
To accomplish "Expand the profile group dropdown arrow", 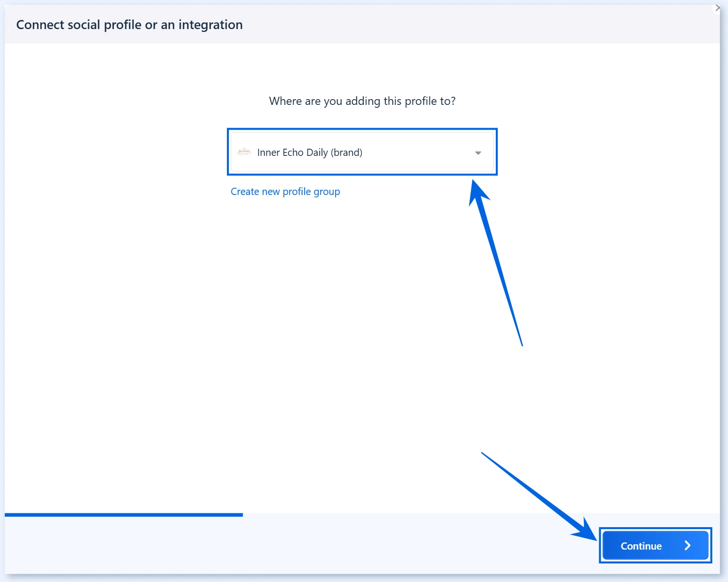I will 478,153.
